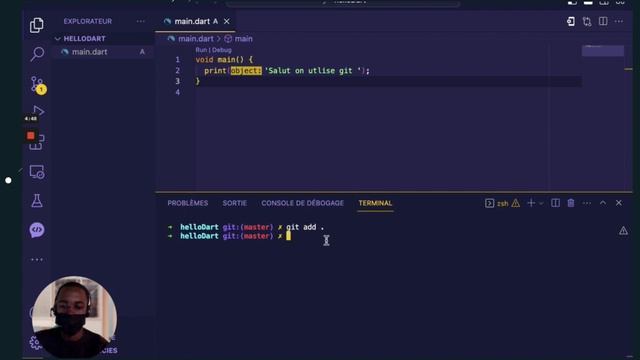Show additional views ellipsis in activity bar
Image resolution: width=640 pixels, height=360 pixels.
pos(37,260)
